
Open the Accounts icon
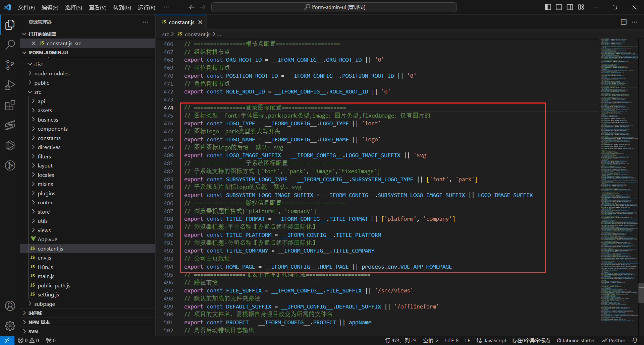tap(10, 306)
